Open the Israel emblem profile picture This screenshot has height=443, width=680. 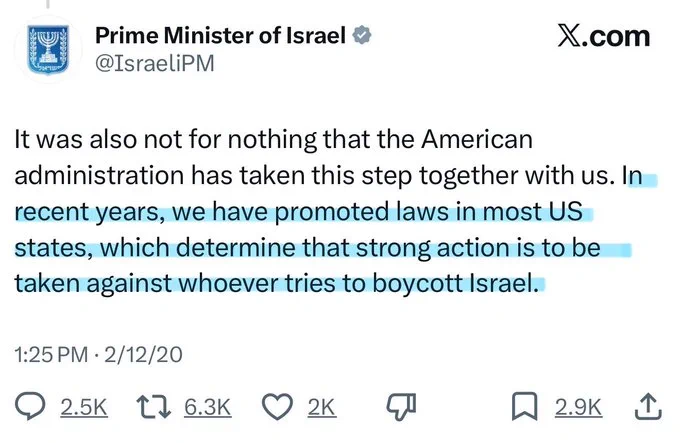[x=48, y=49]
